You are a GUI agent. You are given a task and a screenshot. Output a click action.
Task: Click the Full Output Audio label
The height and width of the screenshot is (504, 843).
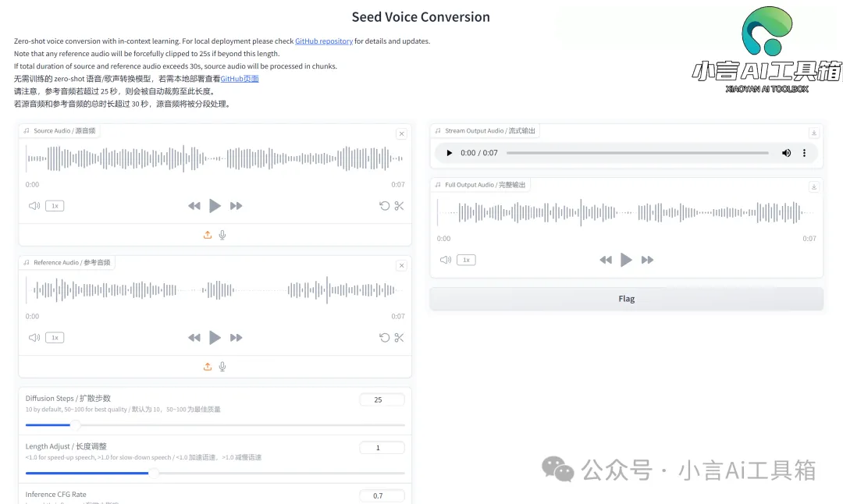click(x=480, y=185)
